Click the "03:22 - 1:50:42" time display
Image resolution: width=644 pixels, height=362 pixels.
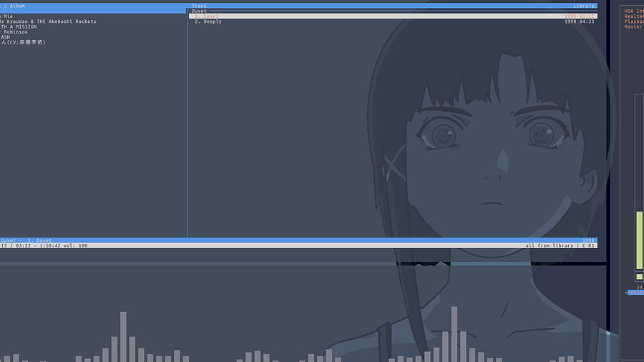tap(38, 245)
